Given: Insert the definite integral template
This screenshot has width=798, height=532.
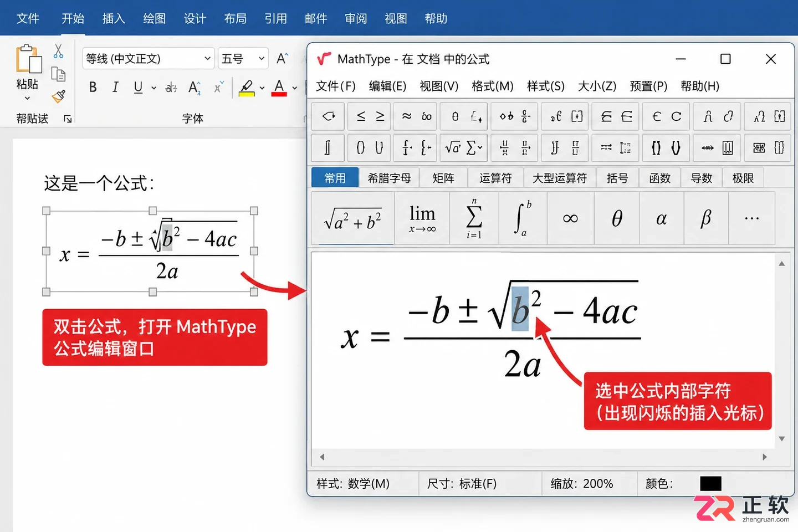Looking at the screenshot, I should coord(523,218).
